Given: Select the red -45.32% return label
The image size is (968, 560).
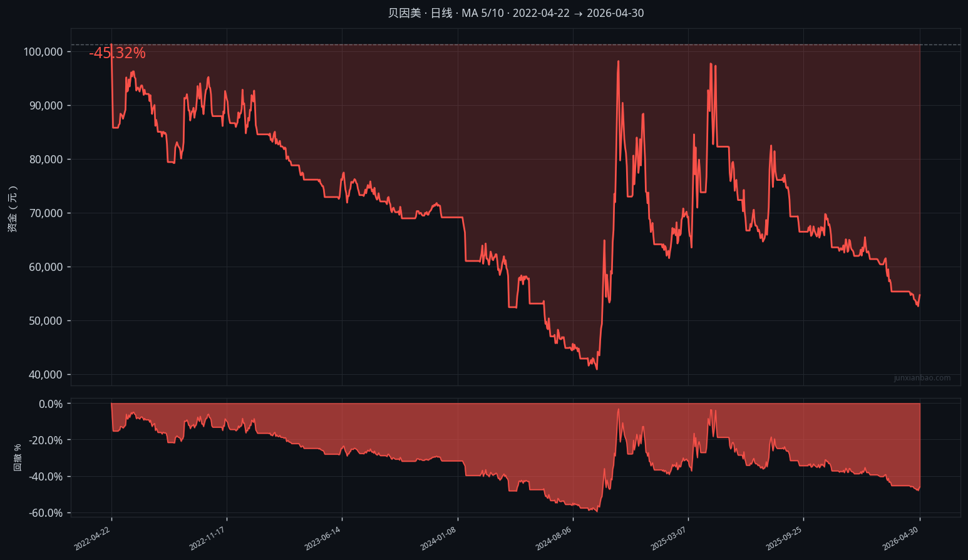Looking at the screenshot, I should (117, 53).
